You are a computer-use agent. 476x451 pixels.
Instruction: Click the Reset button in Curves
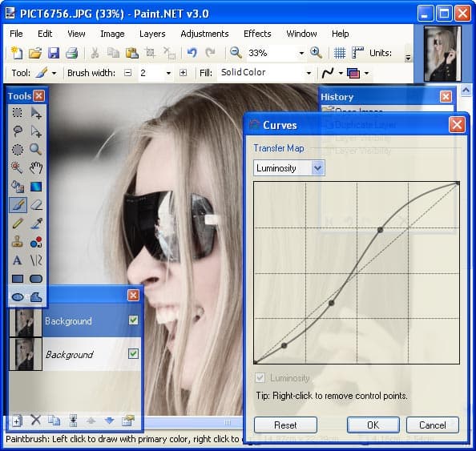[285, 425]
